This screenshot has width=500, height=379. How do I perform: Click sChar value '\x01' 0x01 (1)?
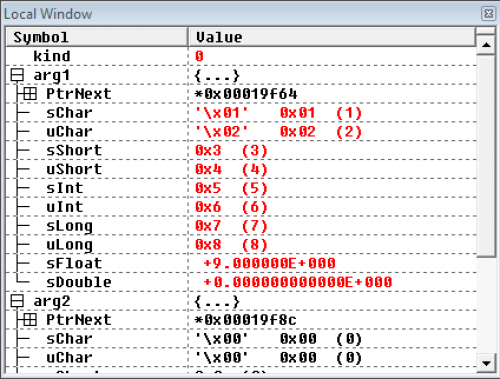[279, 113]
